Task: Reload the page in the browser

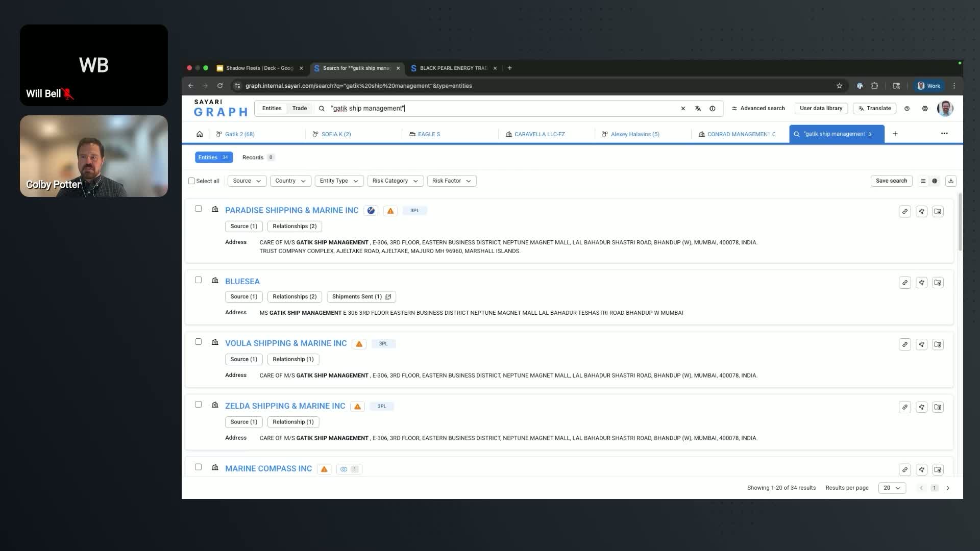Action: [x=220, y=86]
